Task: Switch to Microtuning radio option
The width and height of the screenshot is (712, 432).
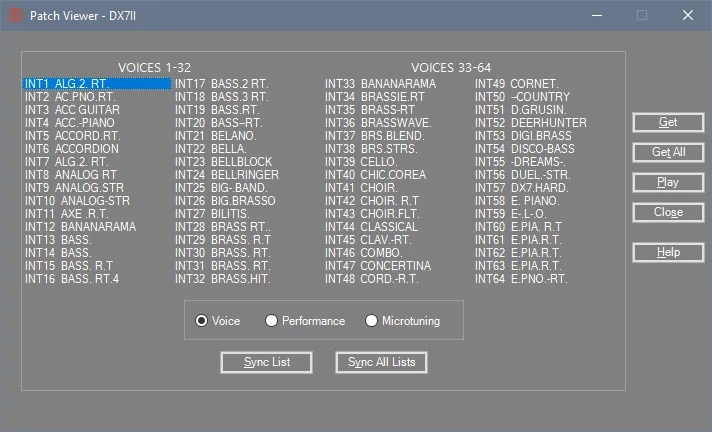Action: (x=402, y=321)
